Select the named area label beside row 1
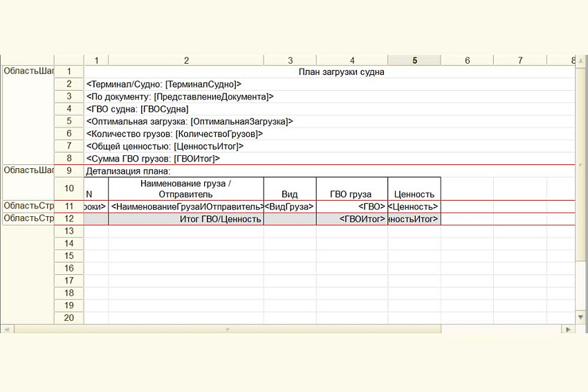Image resolution: width=588 pixels, height=392 pixels. (x=28, y=71)
